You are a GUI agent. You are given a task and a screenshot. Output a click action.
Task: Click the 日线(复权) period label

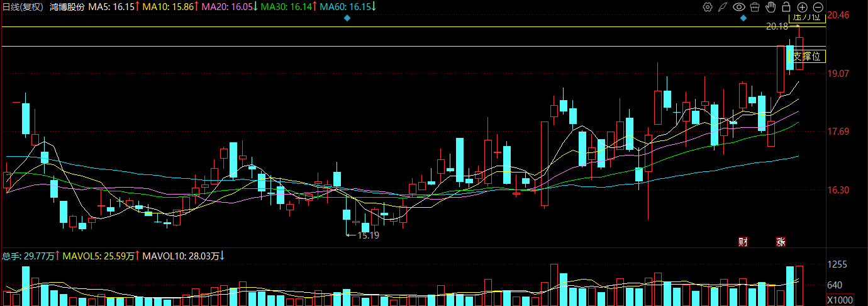click(x=23, y=7)
